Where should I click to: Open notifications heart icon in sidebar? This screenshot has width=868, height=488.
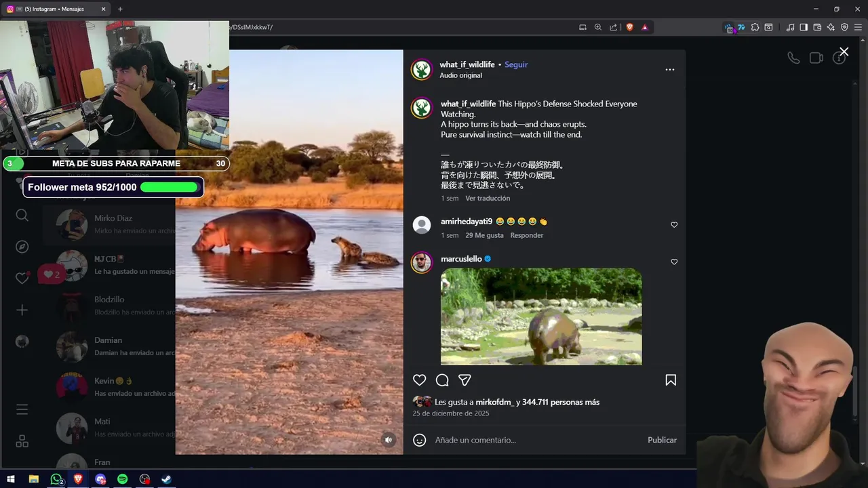pos(22,278)
